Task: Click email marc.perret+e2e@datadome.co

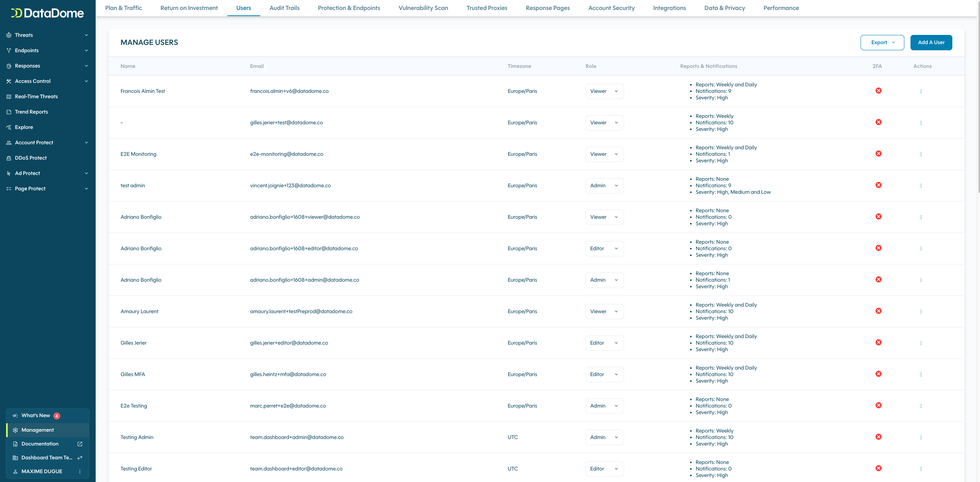Action: click(x=288, y=406)
